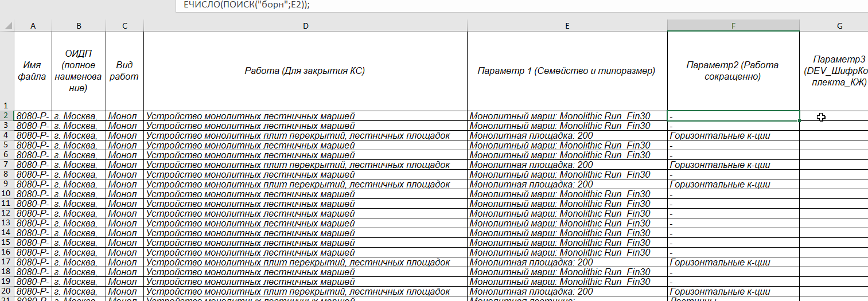Select empty cell G2 in Параметр3 column
868x301 pixels.
pyautogui.click(x=834, y=116)
